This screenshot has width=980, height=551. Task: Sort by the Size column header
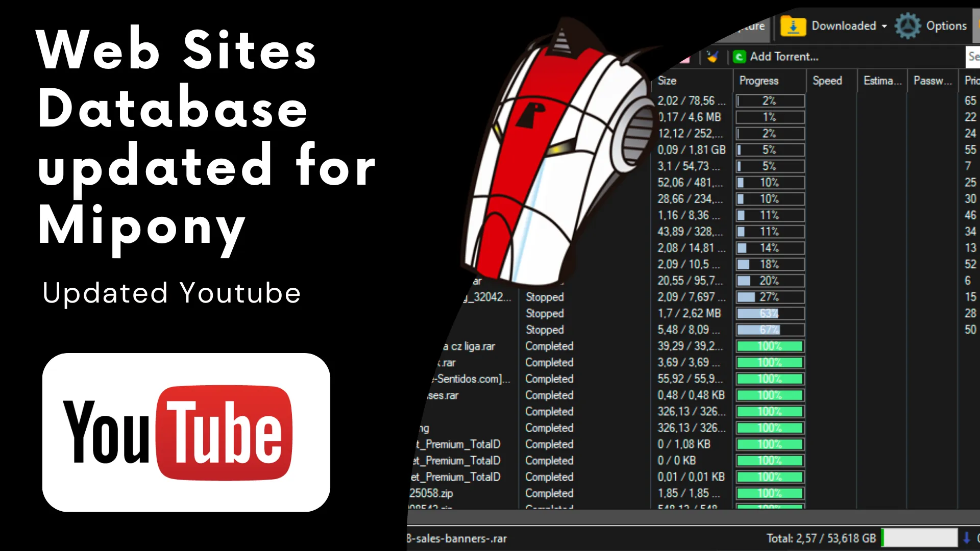click(x=667, y=81)
